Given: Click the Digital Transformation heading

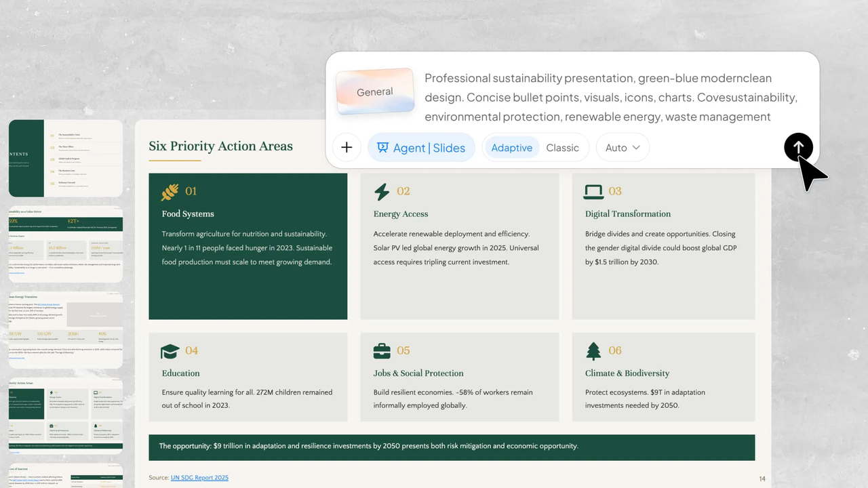Looking at the screenshot, I should click(x=628, y=213).
